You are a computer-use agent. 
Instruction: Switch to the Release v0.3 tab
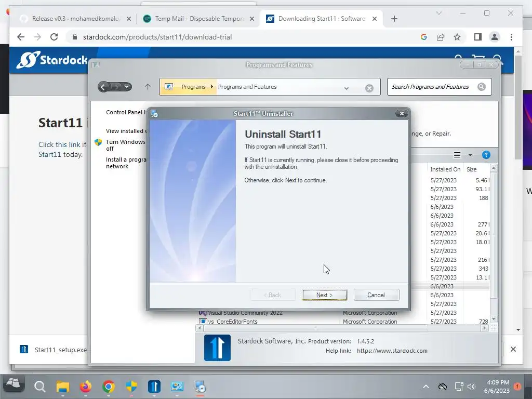tap(75, 19)
